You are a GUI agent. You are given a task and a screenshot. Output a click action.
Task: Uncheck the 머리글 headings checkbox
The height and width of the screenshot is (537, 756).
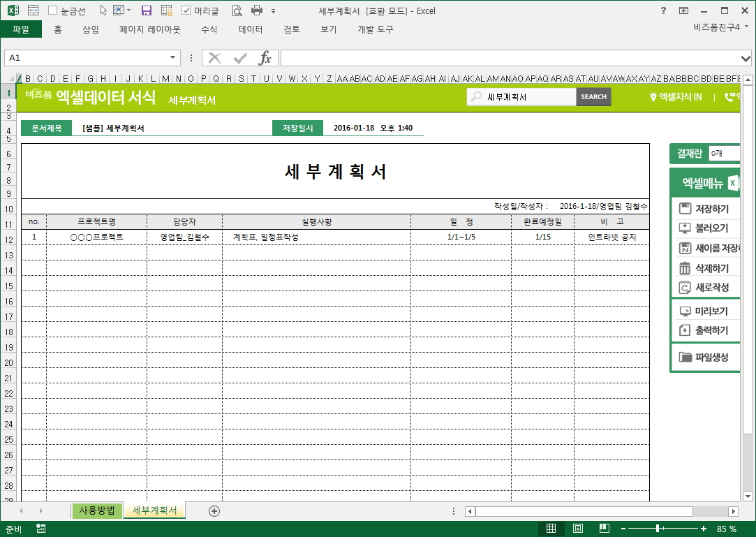(x=186, y=10)
